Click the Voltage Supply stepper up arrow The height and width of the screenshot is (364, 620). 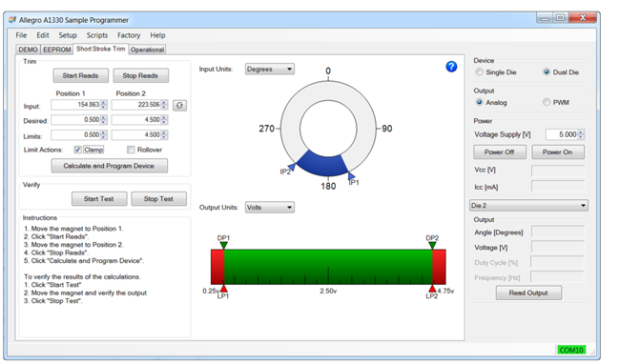pos(581,132)
